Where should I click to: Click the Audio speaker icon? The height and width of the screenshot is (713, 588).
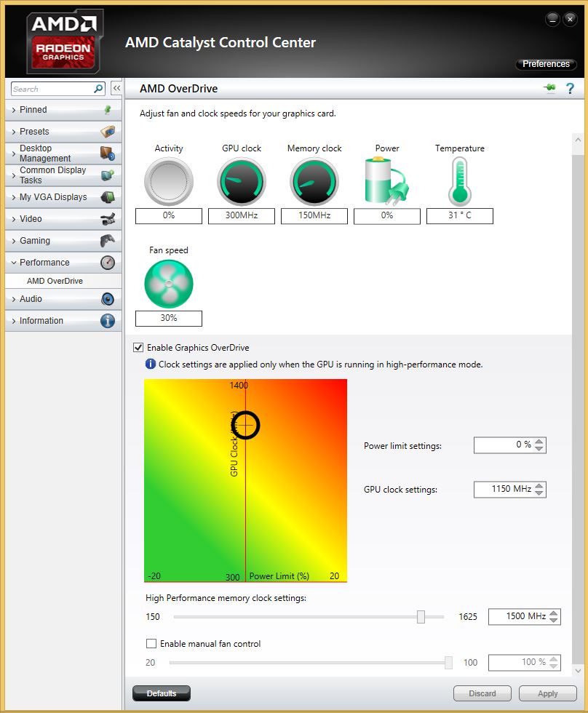[x=108, y=298]
